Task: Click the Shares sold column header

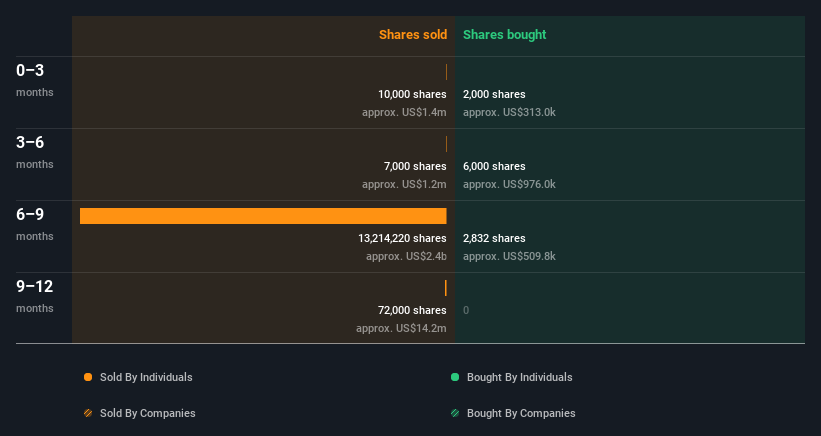Action: coord(413,35)
